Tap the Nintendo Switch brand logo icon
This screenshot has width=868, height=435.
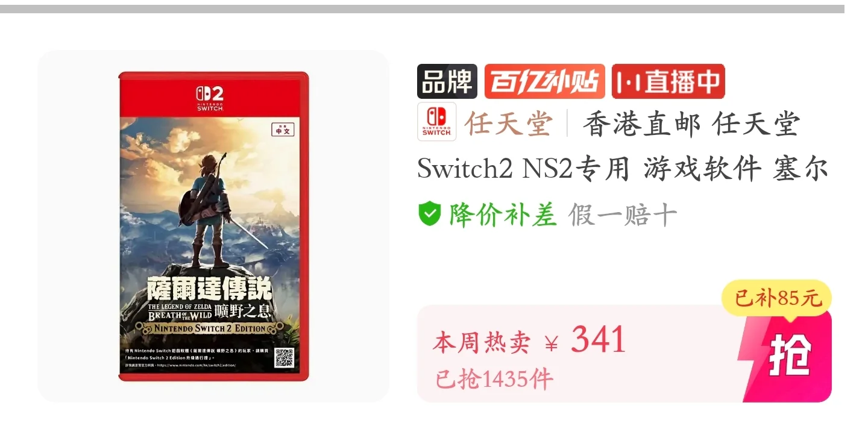click(x=436, y=122)
